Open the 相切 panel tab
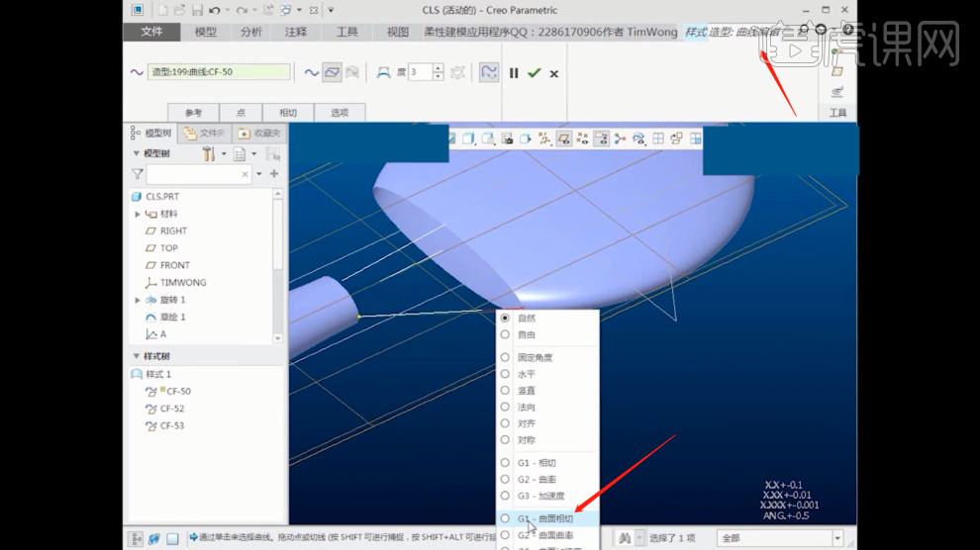The width and height of the screenshot is (980, 550). point(288,113)
